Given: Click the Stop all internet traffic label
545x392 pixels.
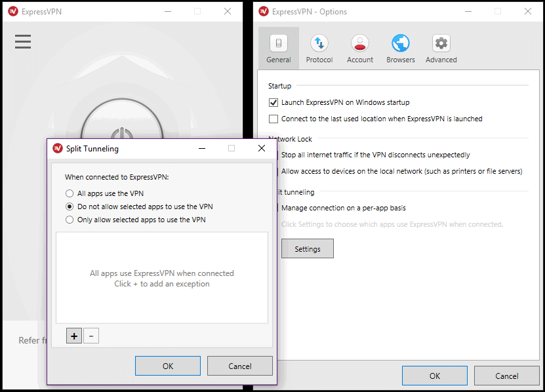Looking at the screenshot, I should pyautogui.click(x=375, y=155).
